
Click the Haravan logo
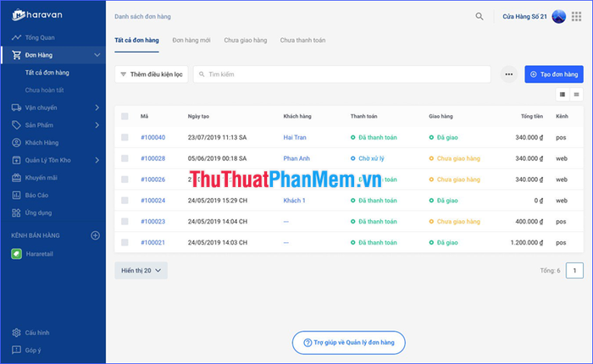(x=37, y=14)
